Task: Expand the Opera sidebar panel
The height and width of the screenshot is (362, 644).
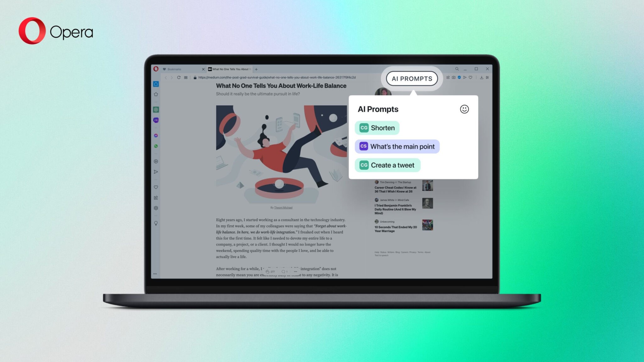Action: pyautogui.click(x=156, y=274)
